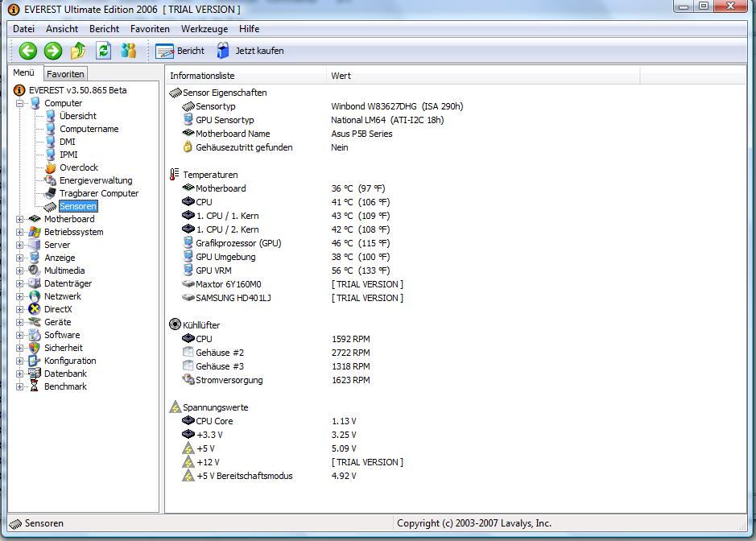Select the DMI tree item
The height and width of the screenshot is (541, 756).
tap(67, 142)
